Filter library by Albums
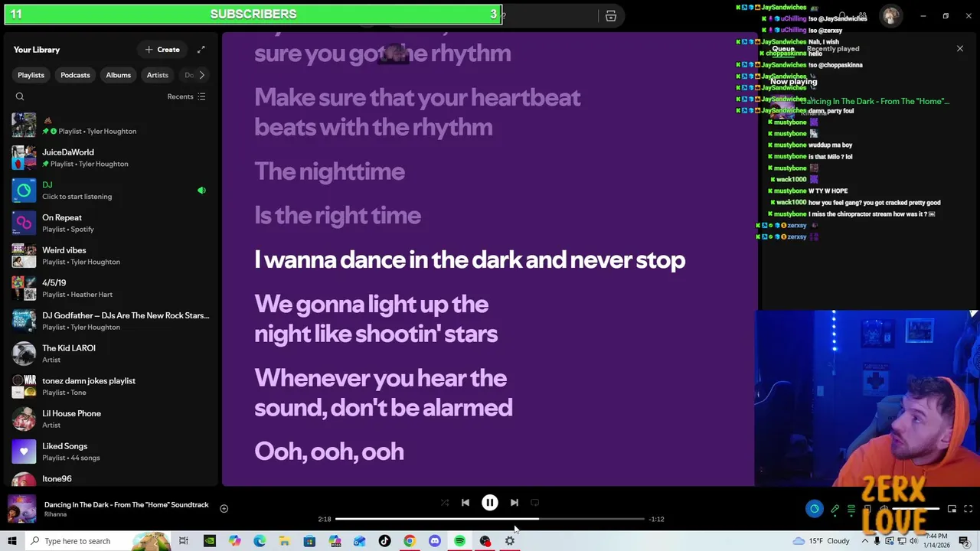 (x=118, y=75)
